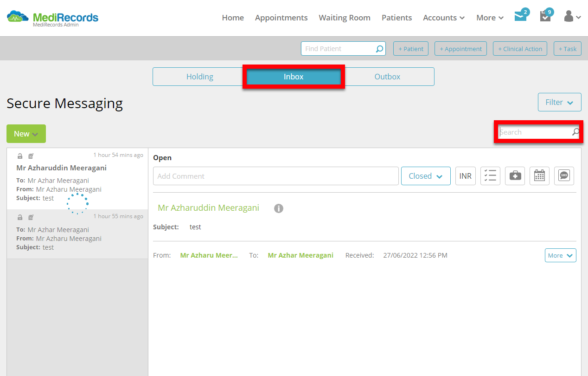Click the INR button
The width and height of the screenshot is (588, 376).
[466, 176]
